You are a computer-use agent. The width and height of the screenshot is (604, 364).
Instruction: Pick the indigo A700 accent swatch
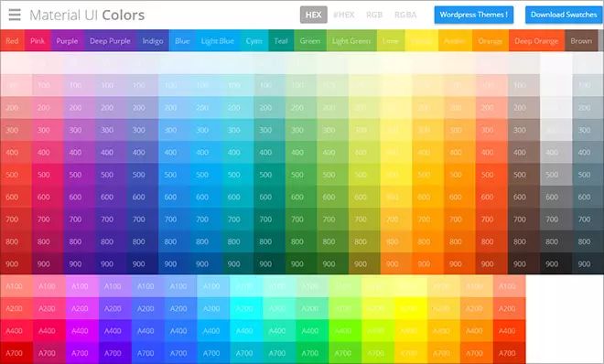pos(148,353)
